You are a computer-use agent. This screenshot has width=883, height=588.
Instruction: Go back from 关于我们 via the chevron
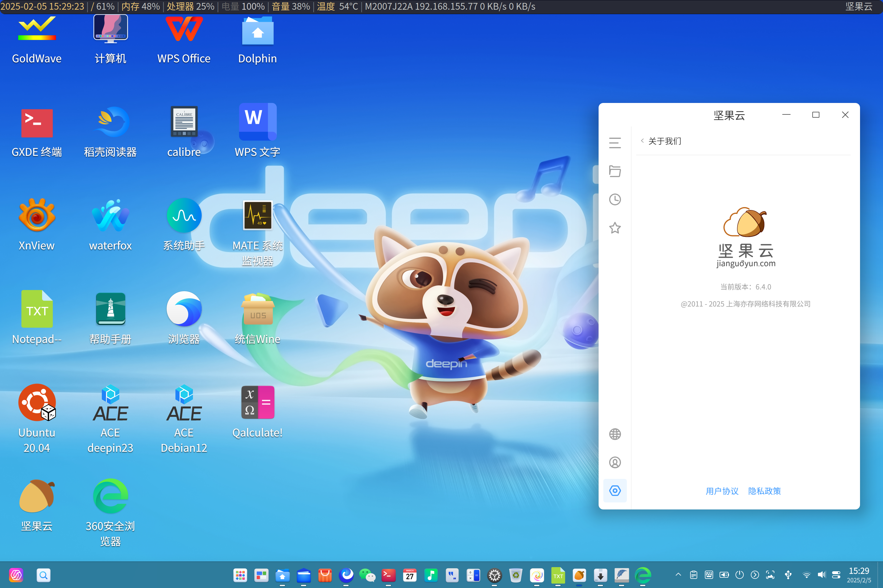click(642, 141)
